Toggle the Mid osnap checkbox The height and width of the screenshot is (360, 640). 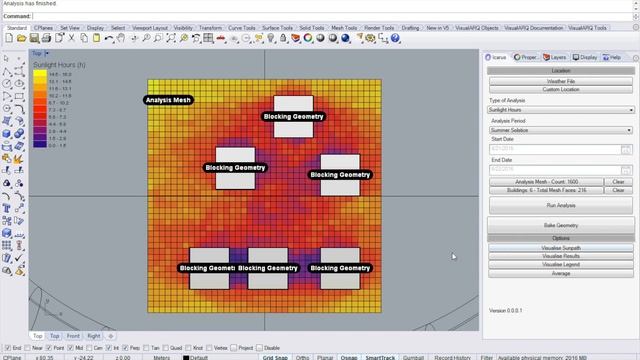[71, 348]
